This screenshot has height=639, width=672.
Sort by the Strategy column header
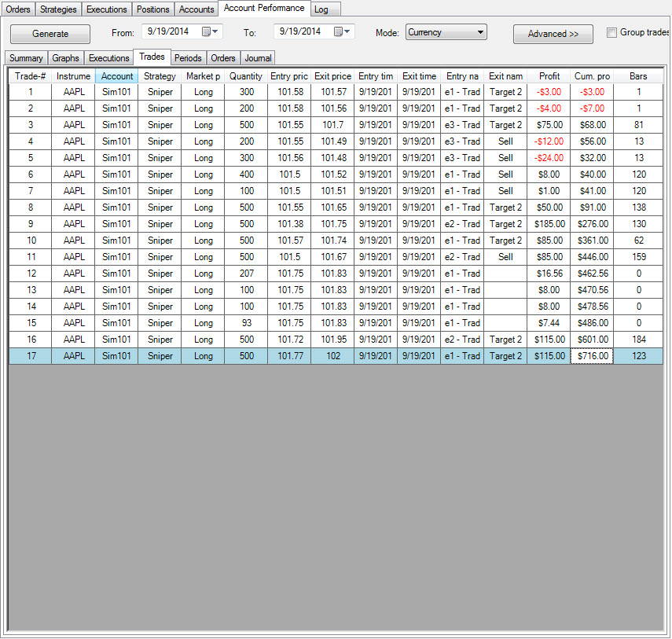[x=160, y=76]
